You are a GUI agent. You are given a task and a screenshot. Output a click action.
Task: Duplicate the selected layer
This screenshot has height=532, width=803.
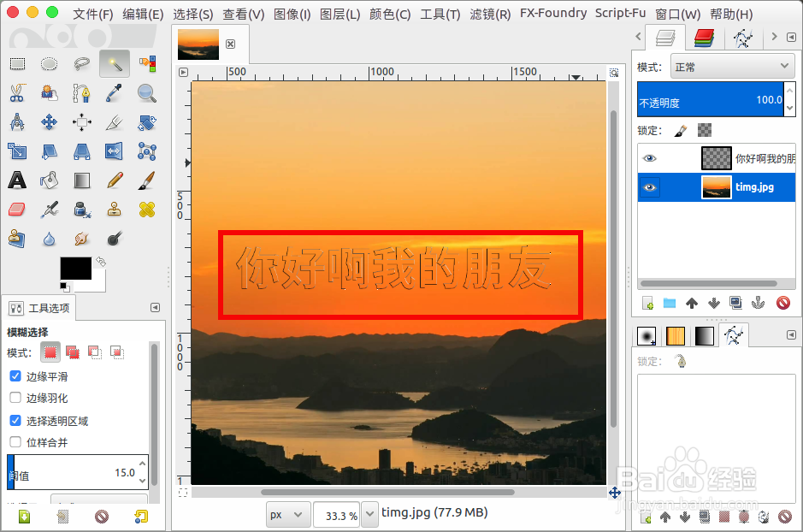[x=736, y=303]
